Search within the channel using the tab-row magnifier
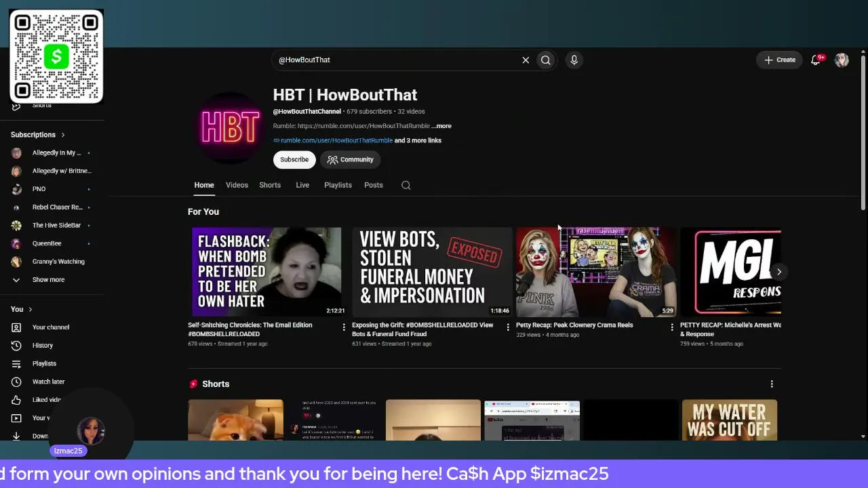The image size is (868, 488). click(x=406, y=185)
